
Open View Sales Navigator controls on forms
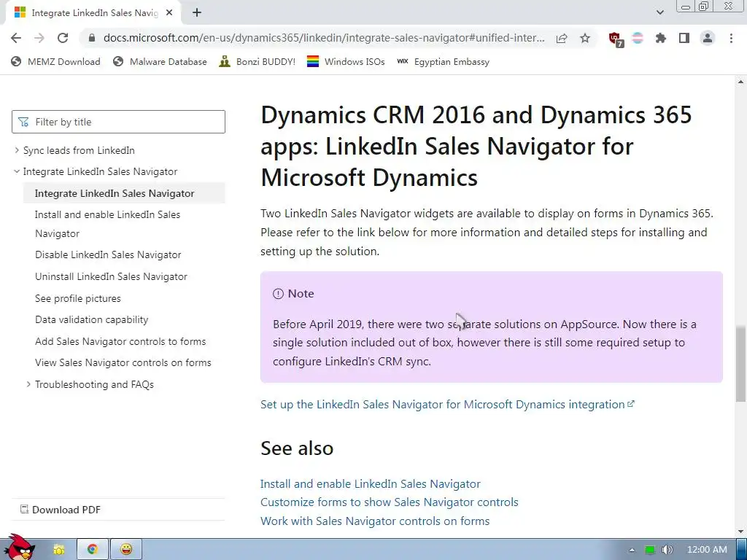tap(123, 363)
